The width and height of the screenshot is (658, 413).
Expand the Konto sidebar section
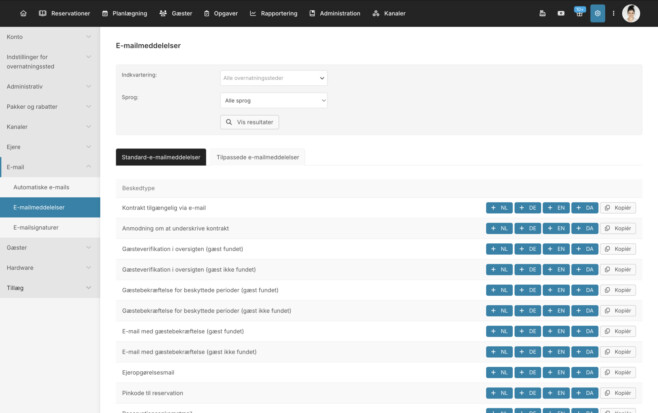pyautogui.click(x=50, y=37)
